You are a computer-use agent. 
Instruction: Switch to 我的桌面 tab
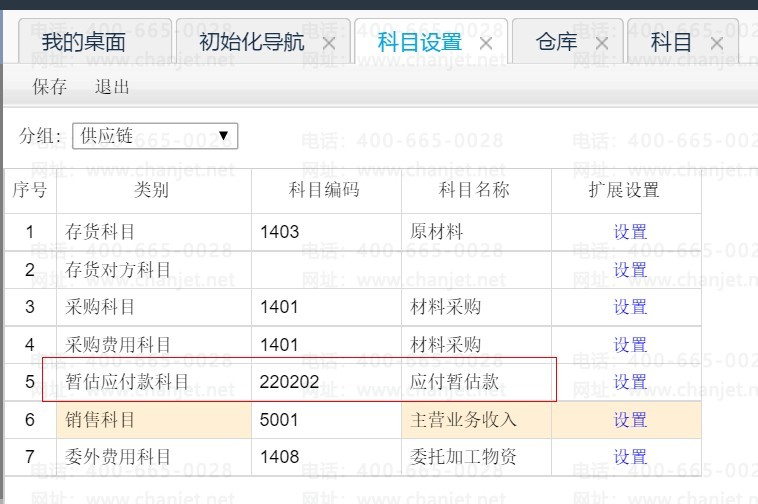point(84,42)
